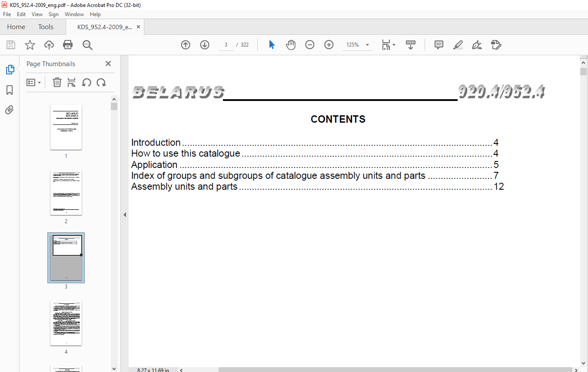The image size is (588, 372).
Task: Go to previous page arrow
Action: (186, 45)
